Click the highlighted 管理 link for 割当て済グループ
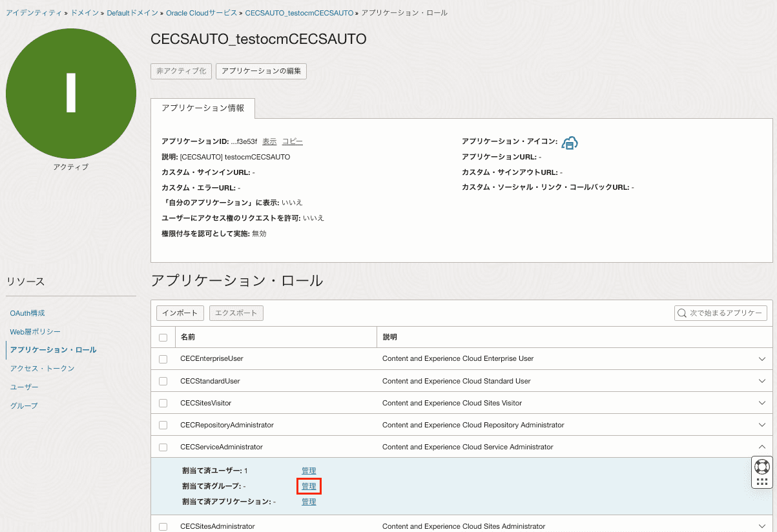Viewport: 777px width, 532px height. [309, 486]
